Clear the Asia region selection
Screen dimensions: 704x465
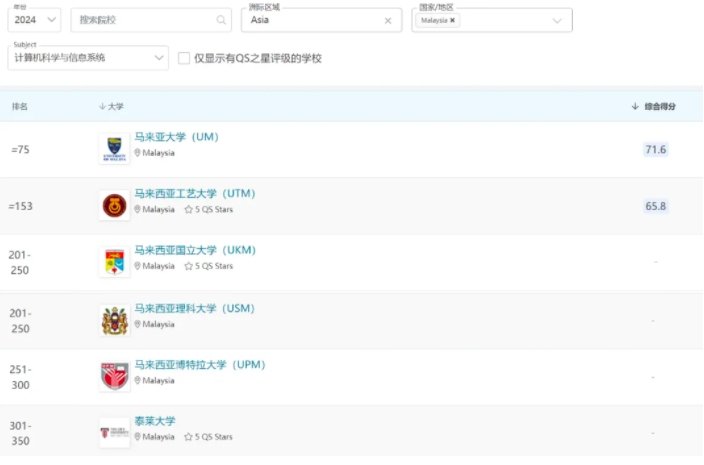click(x=388, y=21)
